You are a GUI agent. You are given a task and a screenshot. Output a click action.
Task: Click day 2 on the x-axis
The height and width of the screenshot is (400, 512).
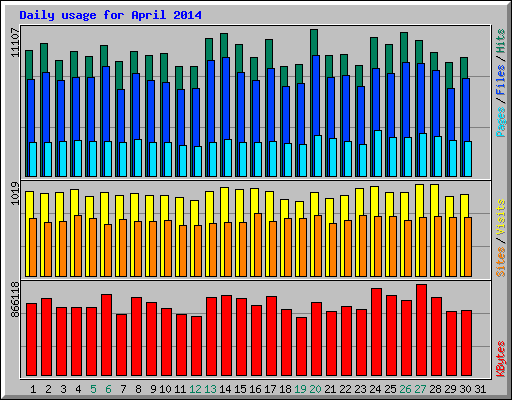tap(48, 389)
